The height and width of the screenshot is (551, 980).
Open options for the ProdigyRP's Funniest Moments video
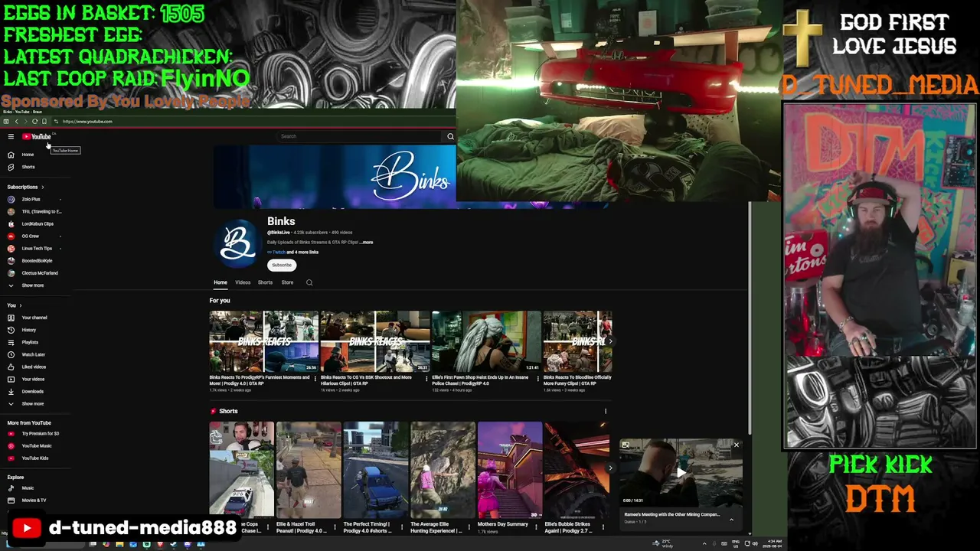pyautogui.click(x=315, y=378)
